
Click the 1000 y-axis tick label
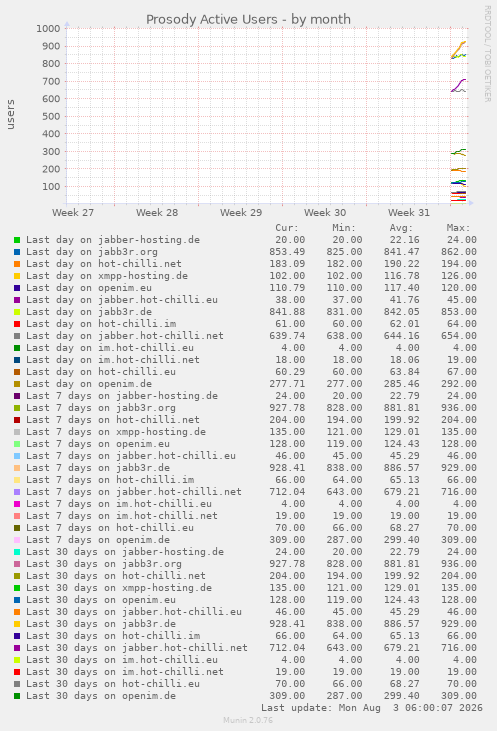(48, 29)
